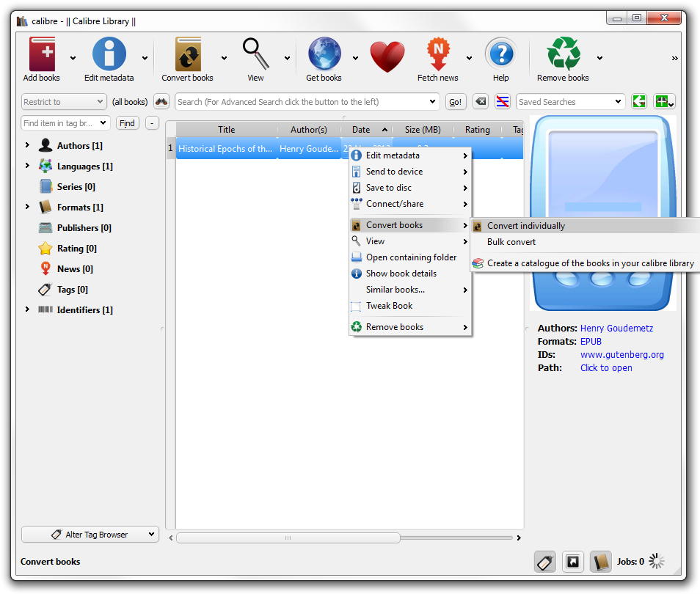Open Edit metadata dropdown arrow

[145, 58]
